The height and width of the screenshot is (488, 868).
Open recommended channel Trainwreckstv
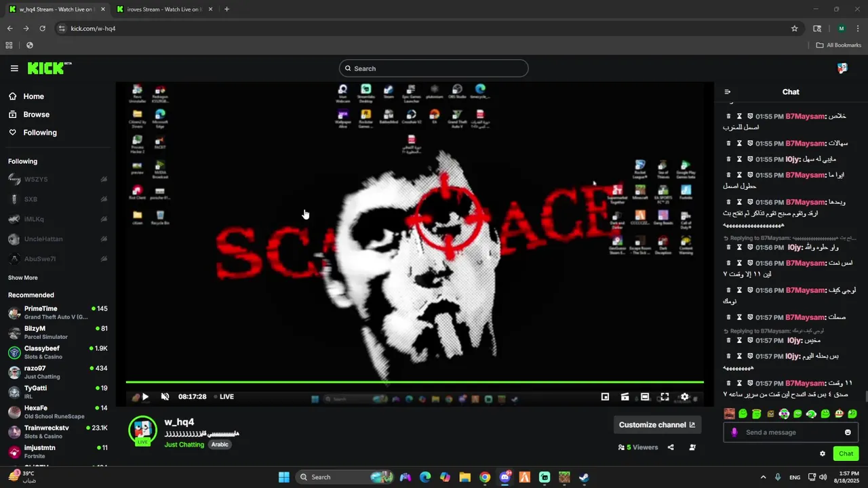point(58,432)
